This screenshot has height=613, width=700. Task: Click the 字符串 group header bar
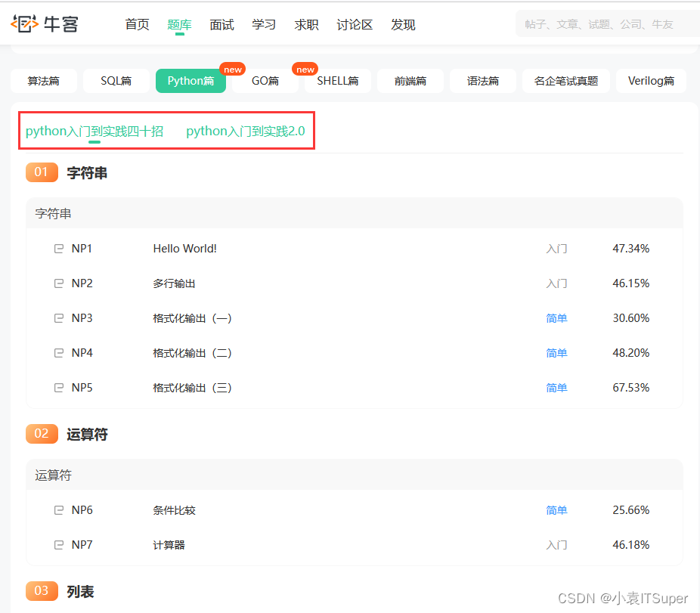[x=355, y=213]
